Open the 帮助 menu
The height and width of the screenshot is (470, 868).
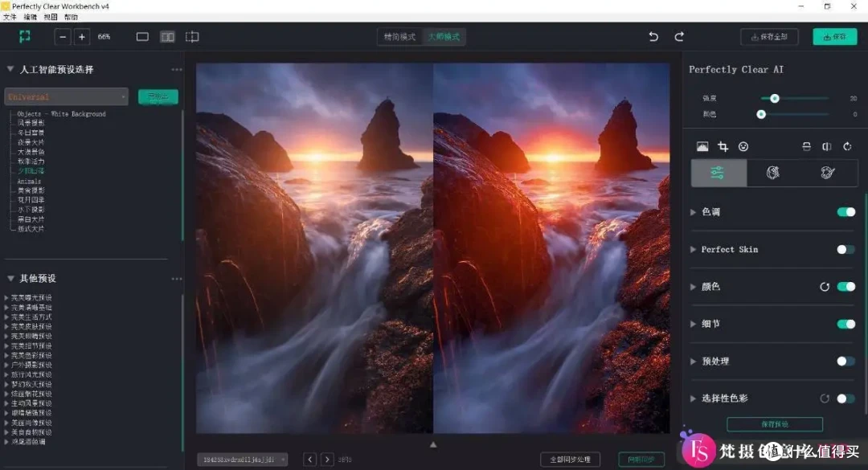(x=71, y=17)
